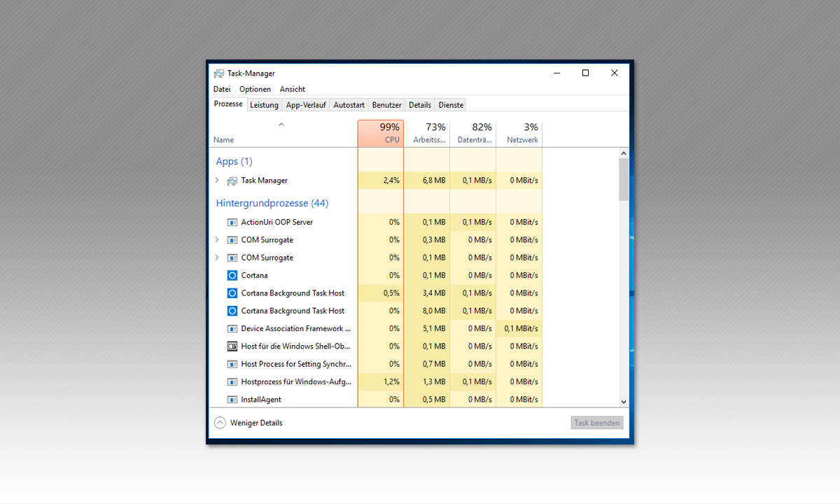The width and height of the screenshot is (840, 504).
Task: Open the Autostart tab
Action: [x=349, y=105]
